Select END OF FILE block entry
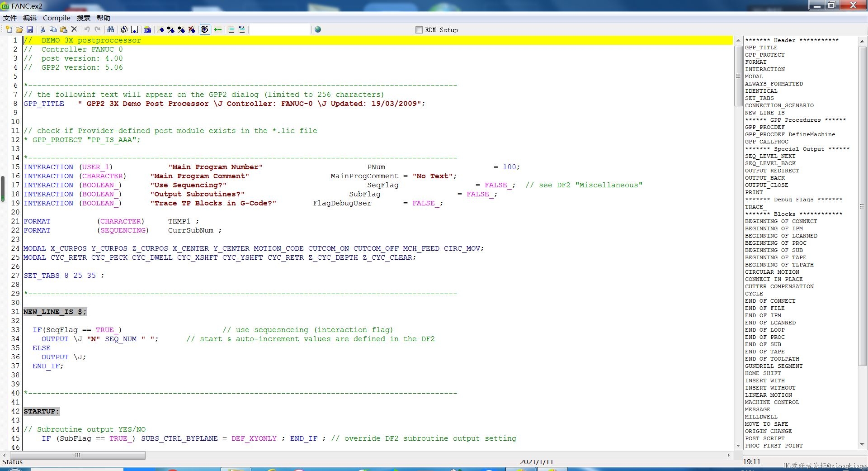Screen dimensions: 868x471 [x=765, y=308]
